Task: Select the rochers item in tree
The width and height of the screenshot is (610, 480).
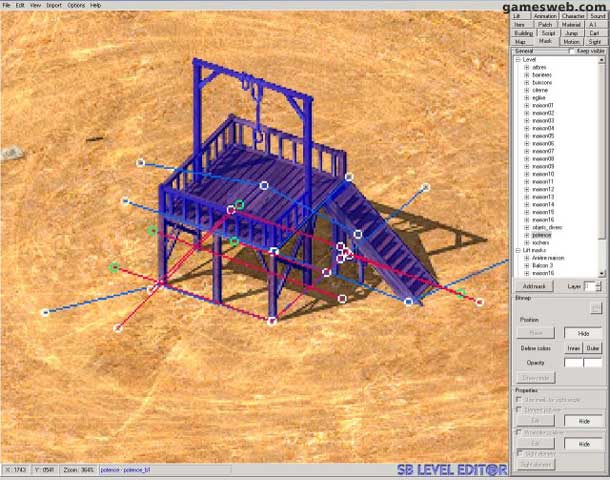Action: click(541, 242)
